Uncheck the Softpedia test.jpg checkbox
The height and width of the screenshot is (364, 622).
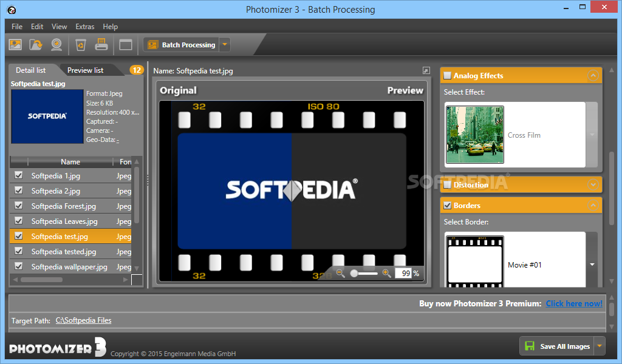tap(19, 235)
